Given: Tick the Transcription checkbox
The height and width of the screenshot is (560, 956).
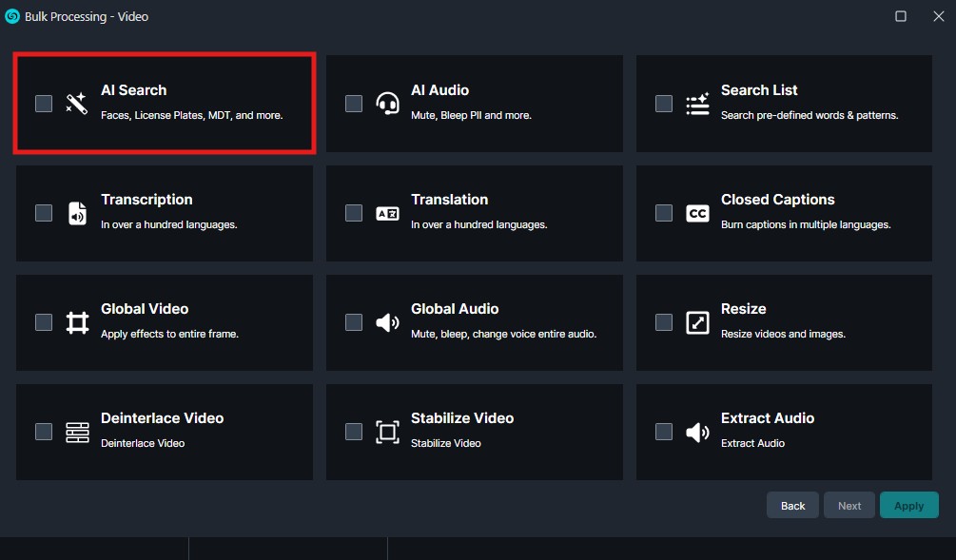Looking at the screenshot, I should (44, 213).
